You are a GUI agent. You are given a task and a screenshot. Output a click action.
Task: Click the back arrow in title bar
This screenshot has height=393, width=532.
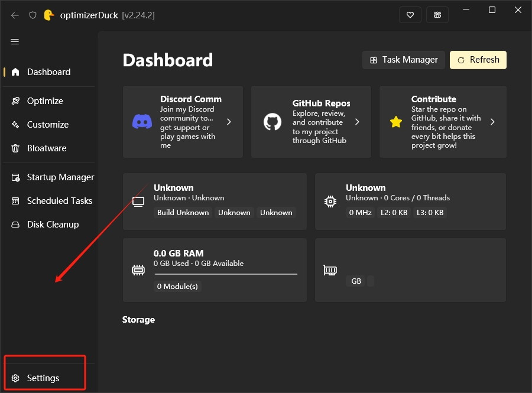pos(15,15)
